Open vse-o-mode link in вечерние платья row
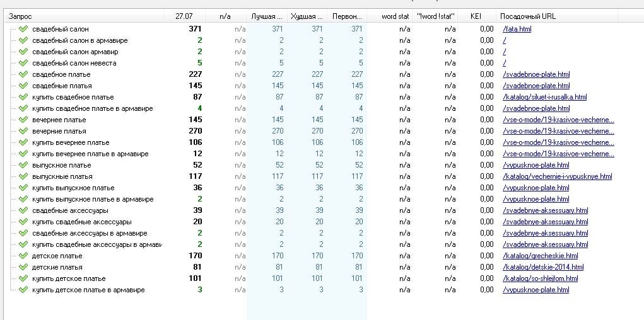 click(559, 131)
